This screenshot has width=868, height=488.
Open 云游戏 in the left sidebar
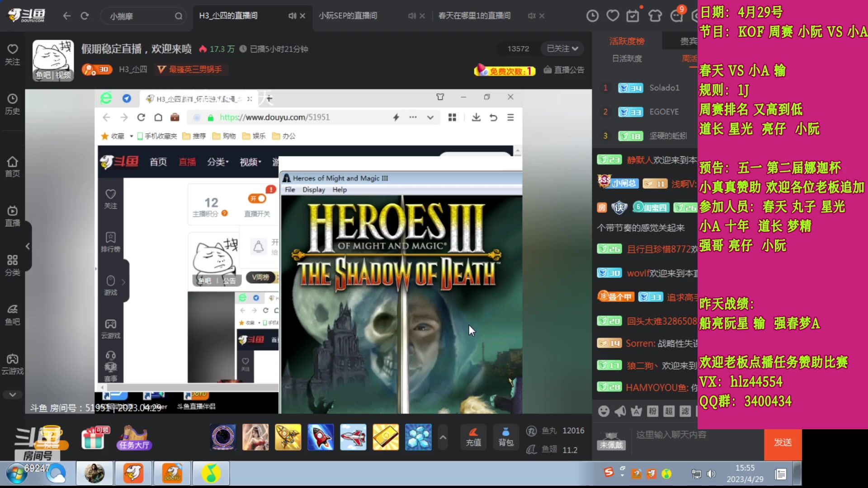point(12,364)
